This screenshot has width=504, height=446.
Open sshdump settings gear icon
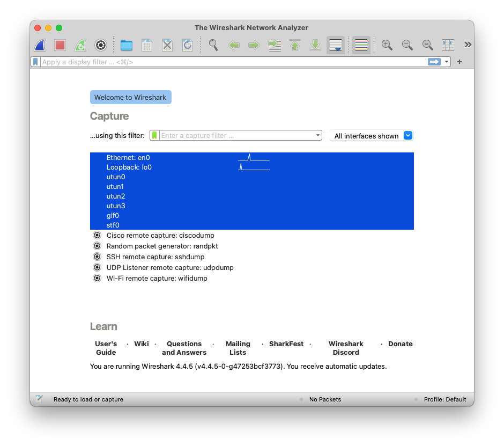tap(97, 257)
